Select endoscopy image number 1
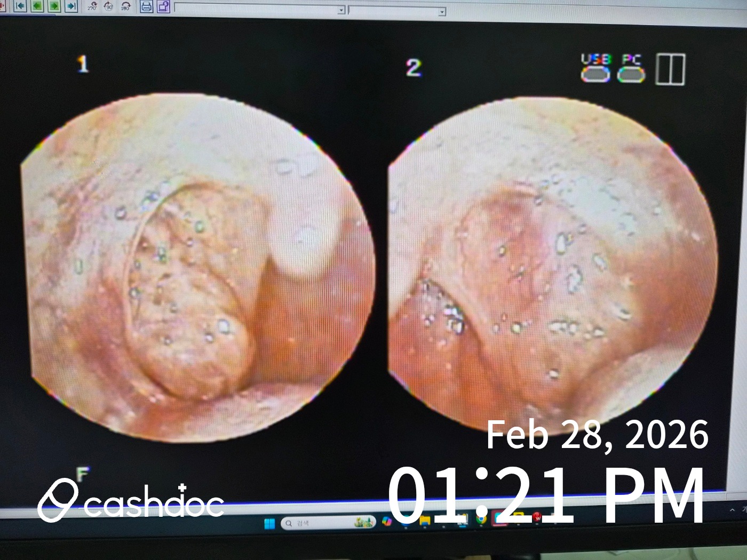 pos(197,267)
